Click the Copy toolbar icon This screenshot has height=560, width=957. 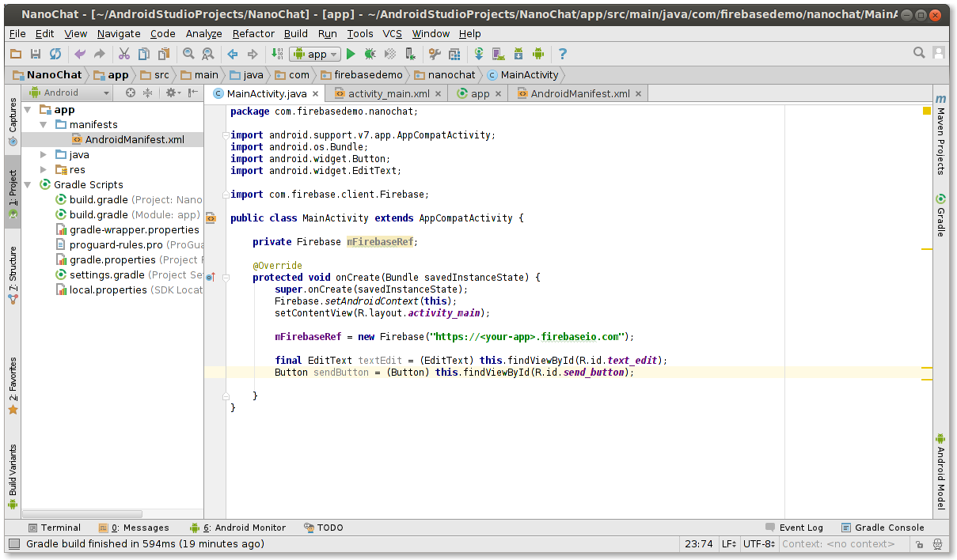coord(143,54)
